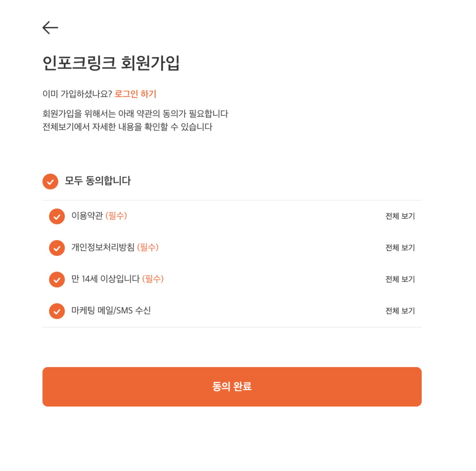Click the (필수) tag beside 개인정보처리방침
The height and width of the screenshot is (471, 476).
tap(148, 247)
